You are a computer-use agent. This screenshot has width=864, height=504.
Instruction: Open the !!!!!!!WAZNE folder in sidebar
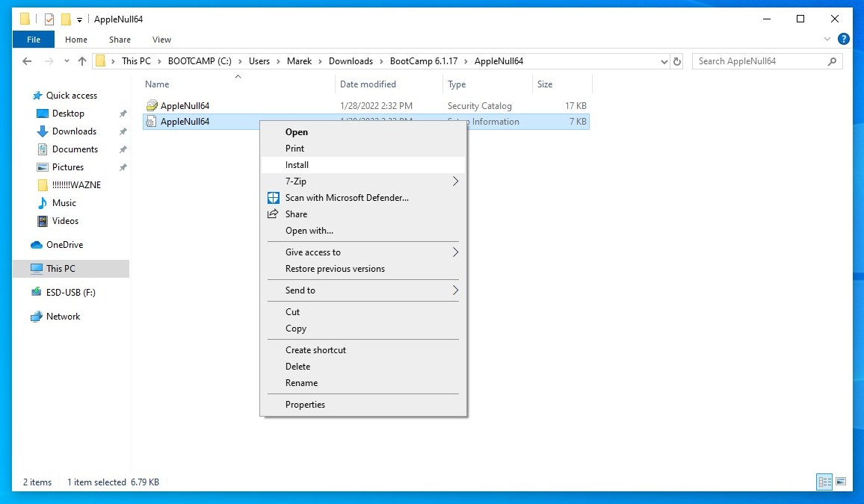(76, 185)
